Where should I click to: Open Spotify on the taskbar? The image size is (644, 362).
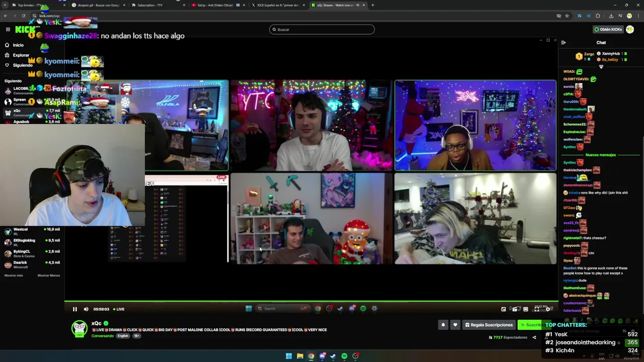click(x=344, y=356)
